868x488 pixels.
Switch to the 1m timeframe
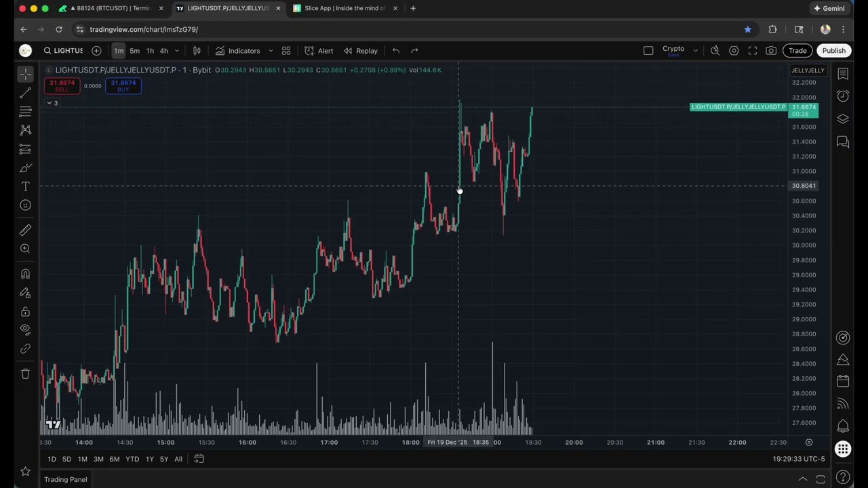(x=119, y=51)
